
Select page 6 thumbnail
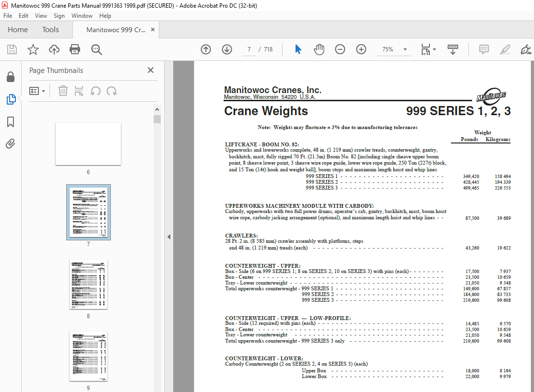point(88,144)
